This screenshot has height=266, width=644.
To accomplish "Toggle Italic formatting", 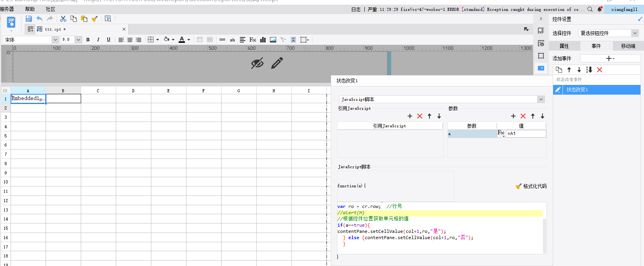I will pyautogui.click(x=98, y=40).
